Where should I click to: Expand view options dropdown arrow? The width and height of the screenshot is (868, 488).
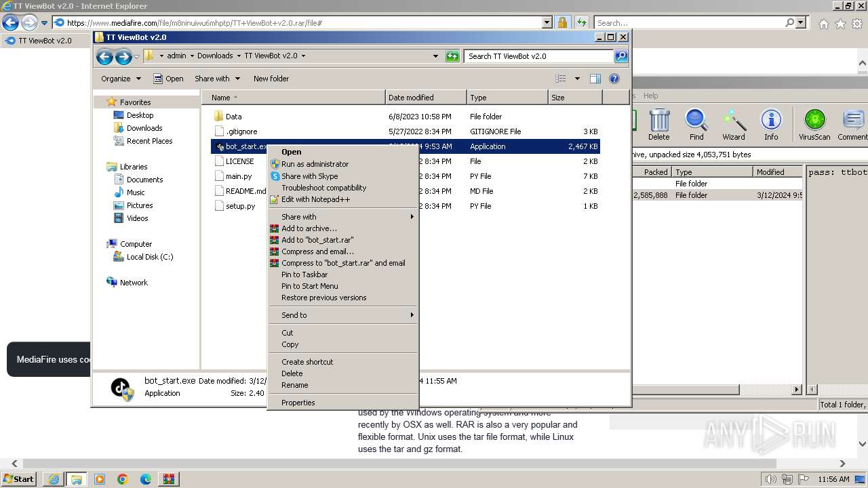coord(577,79)
